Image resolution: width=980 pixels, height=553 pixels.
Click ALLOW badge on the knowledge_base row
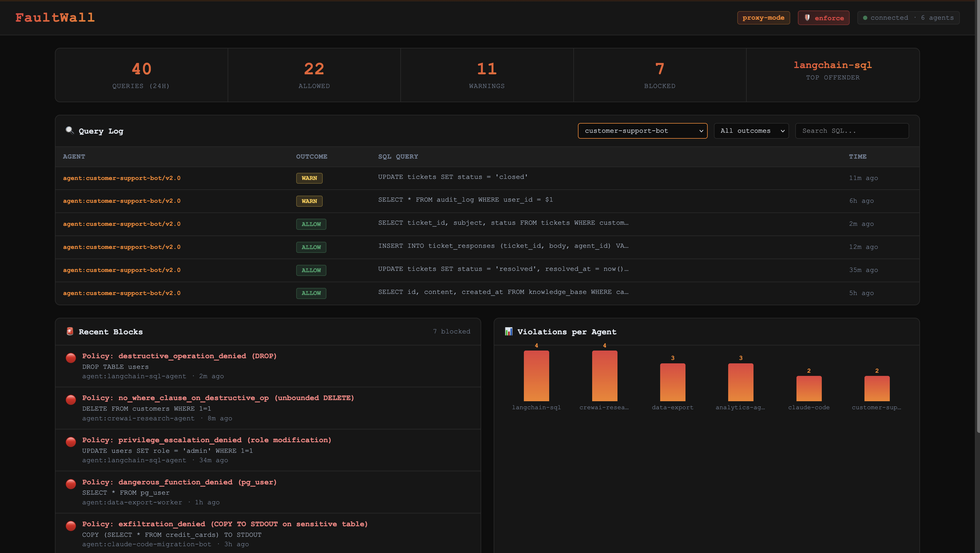coord(311,293)
